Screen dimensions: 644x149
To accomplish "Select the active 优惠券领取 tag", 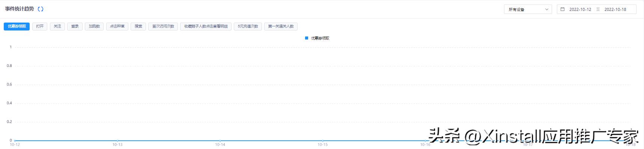I will click(x=17, y=26).
